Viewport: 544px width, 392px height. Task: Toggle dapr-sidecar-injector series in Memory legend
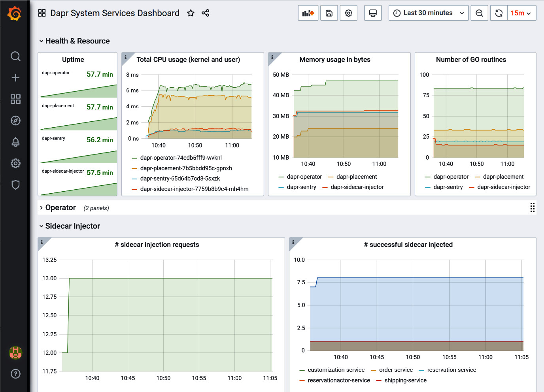(x=357, y=187)
